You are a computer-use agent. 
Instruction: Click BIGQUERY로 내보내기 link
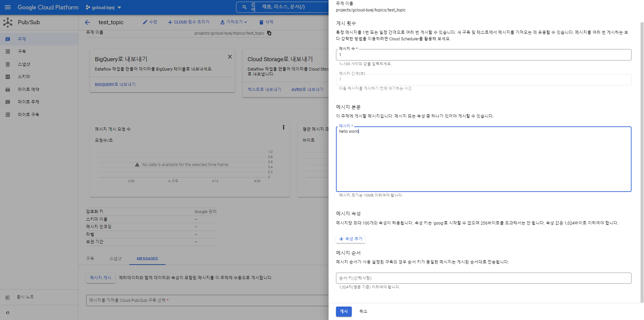[x=115, y=84]
